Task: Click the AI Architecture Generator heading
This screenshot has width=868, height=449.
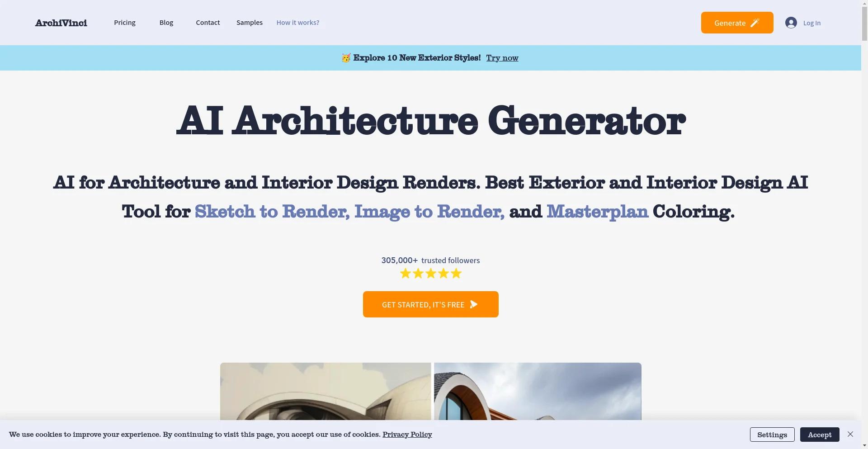Action: click(x=431, y=120)
